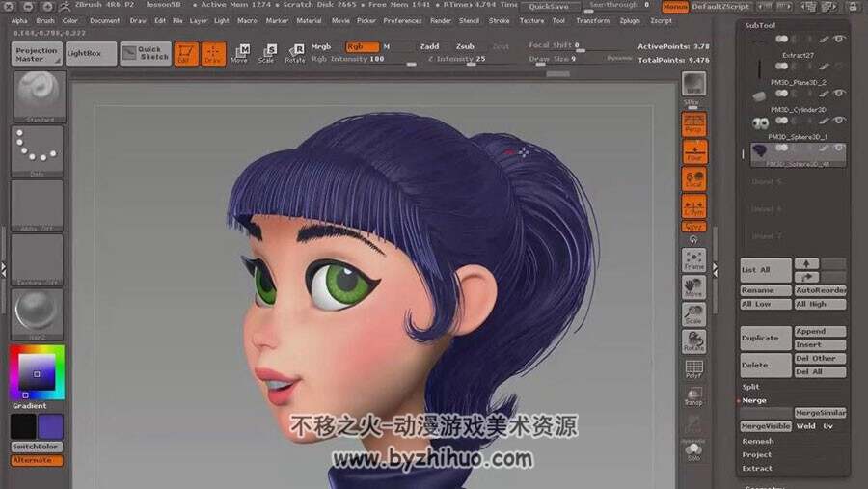Select the selected purple hair subtool
Image resolution: width=868 pixels, height=489 pixels.
point(799,154)
